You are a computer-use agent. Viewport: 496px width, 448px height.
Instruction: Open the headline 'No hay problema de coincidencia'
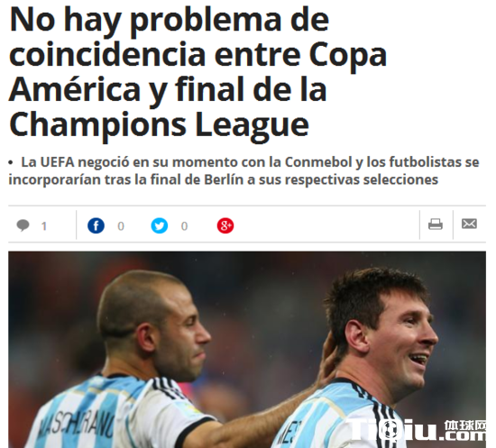tap(198, 72)
